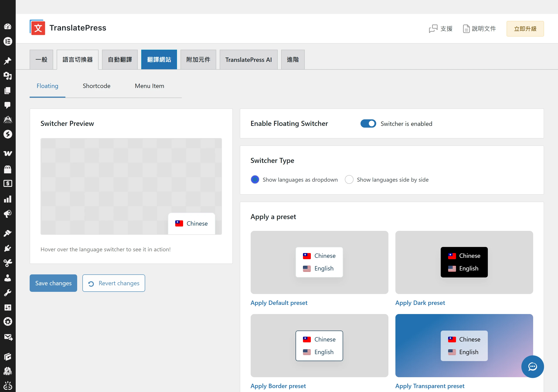Click the Apply Dark preset link
Image resolution: width=558 pixels, height=392 pixels.
click(x=420, y=303)
